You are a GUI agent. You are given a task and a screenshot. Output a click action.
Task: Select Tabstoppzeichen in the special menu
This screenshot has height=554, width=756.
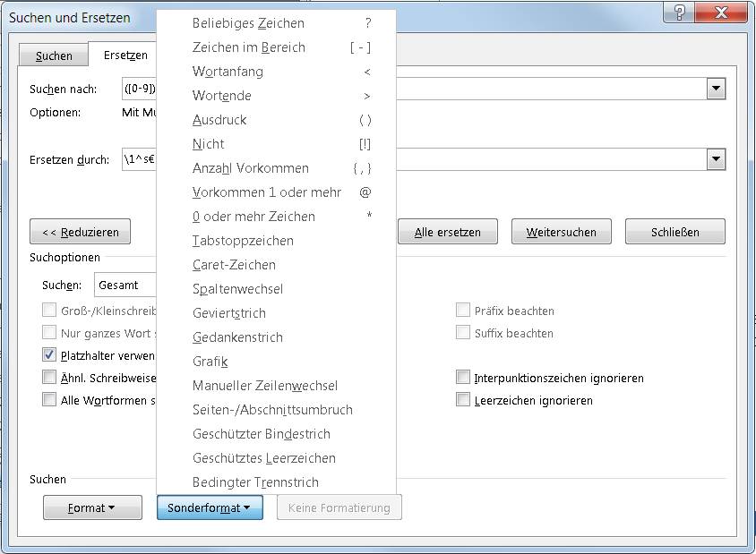(243, 241)
